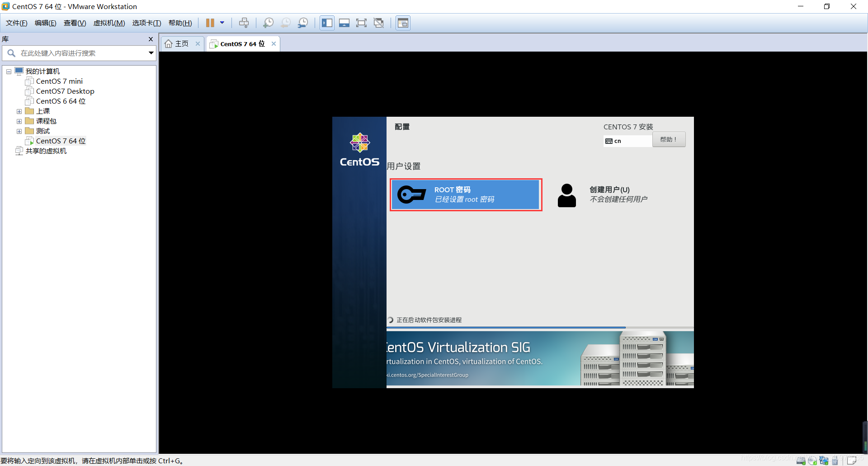868x466 pixels.
Task: Open the 文件(F) menu
Action: (17, 23)
